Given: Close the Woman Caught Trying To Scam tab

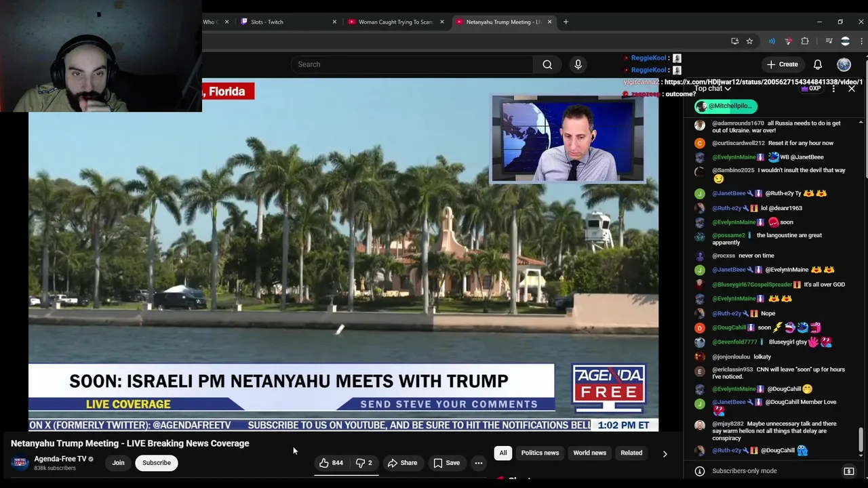Looking at the screenshot, I should [x=441, y=22].
